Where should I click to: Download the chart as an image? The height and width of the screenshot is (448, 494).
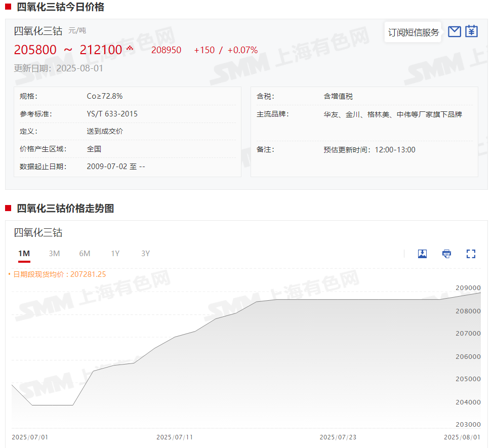422,254
